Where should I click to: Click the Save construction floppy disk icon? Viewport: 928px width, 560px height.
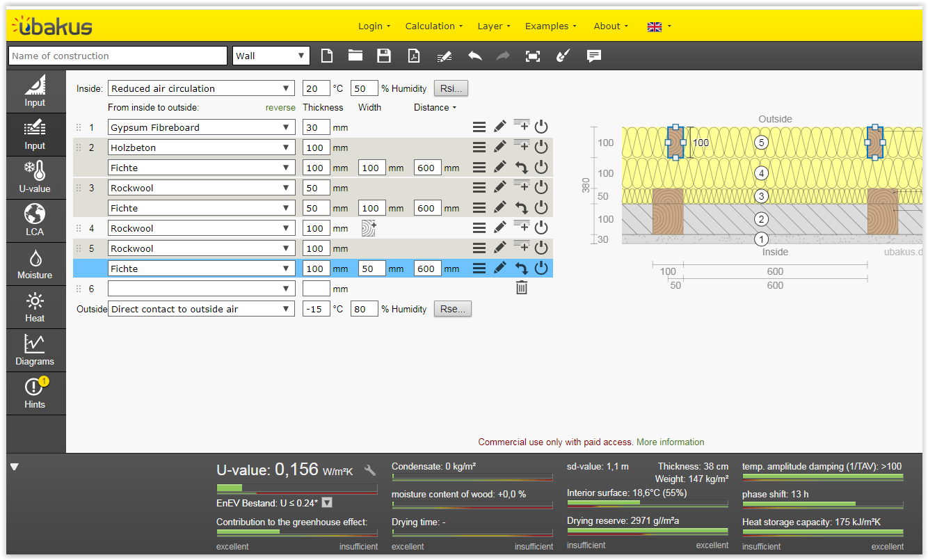point(383,56)
